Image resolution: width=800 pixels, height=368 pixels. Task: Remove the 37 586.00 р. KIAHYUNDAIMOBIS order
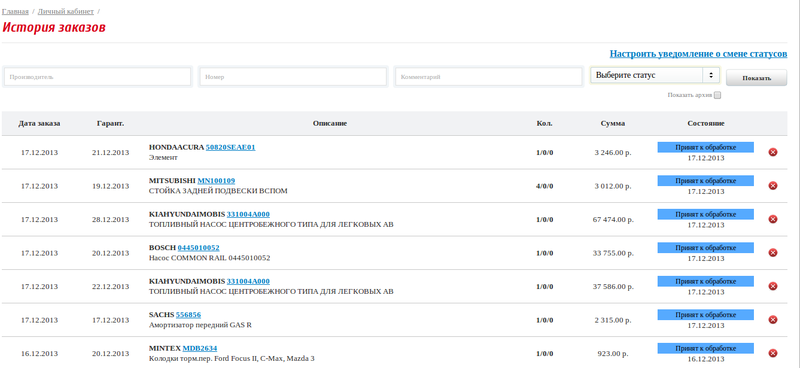(x=772, y=286)
